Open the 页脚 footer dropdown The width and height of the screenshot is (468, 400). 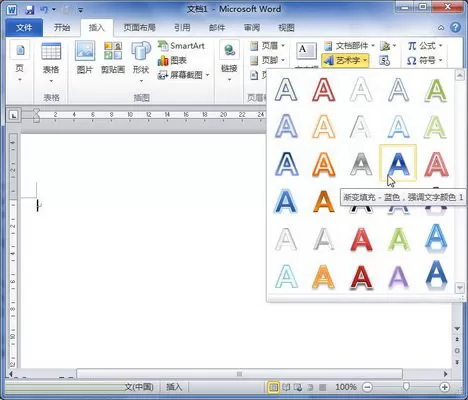tap(268, 60)
